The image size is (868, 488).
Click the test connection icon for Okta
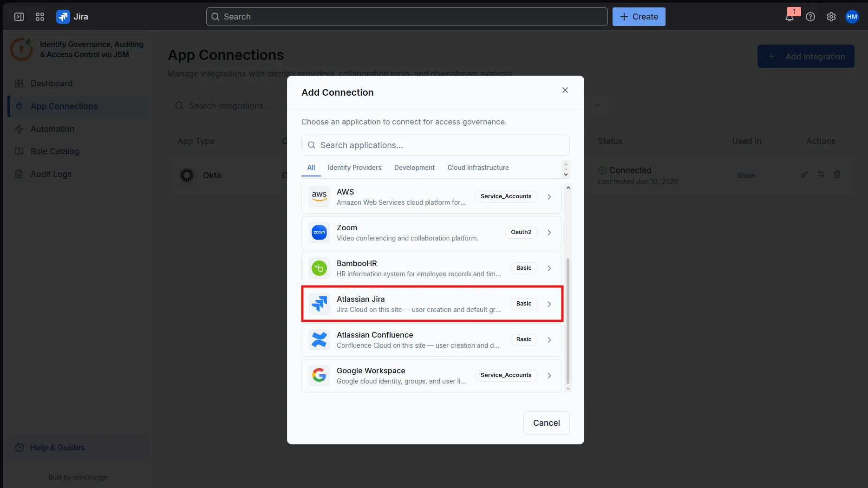pos(804,174)
